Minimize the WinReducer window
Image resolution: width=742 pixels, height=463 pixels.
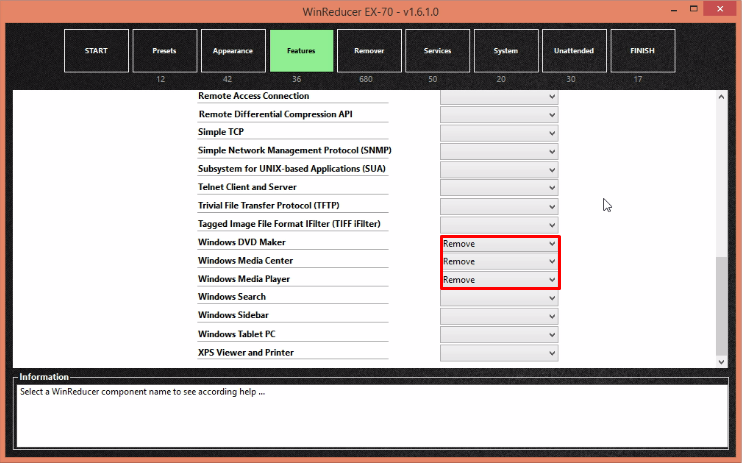click(x=674, y=9)
